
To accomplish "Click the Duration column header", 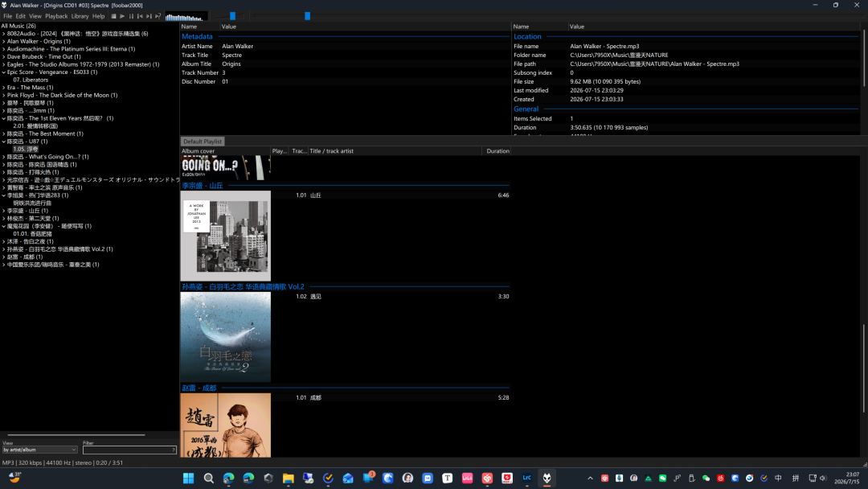I will (497, 151).
